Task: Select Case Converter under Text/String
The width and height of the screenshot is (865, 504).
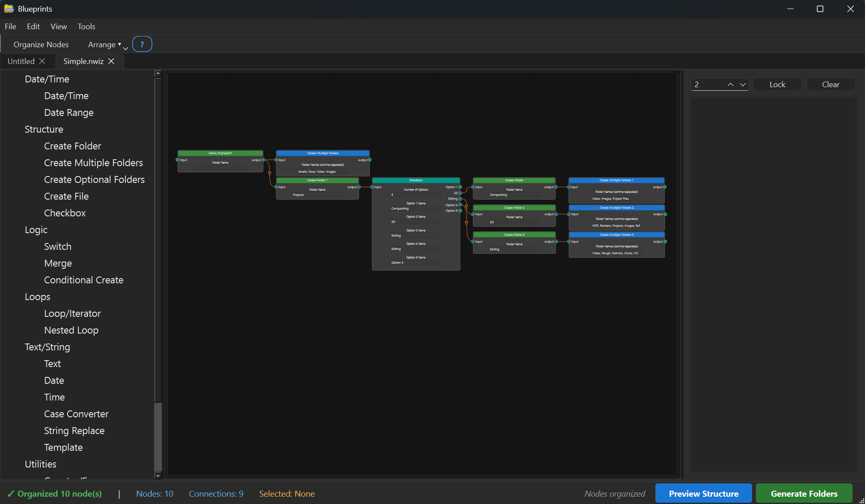Action: [76, 414]
